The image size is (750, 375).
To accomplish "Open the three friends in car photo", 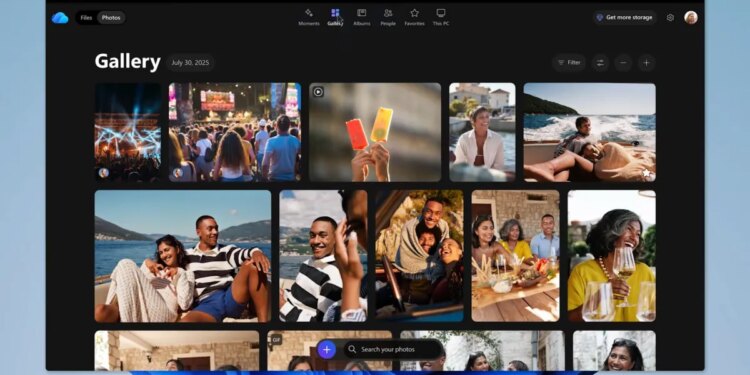I will 419,256.
